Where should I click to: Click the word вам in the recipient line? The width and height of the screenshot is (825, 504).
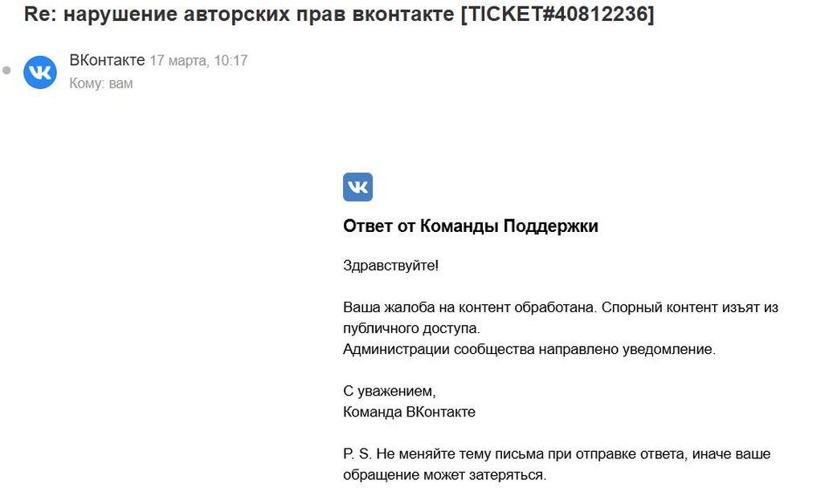pyautogui.click(x=121, y=83)
